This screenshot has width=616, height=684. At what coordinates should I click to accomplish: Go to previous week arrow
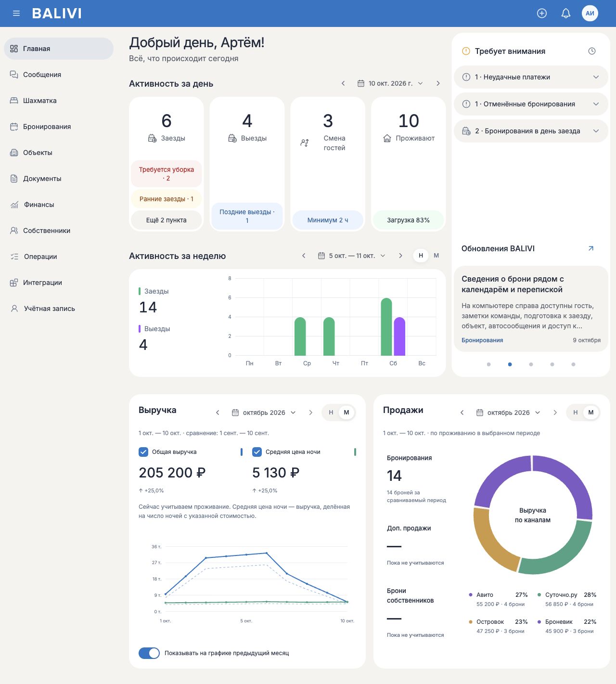pos(304,256)
